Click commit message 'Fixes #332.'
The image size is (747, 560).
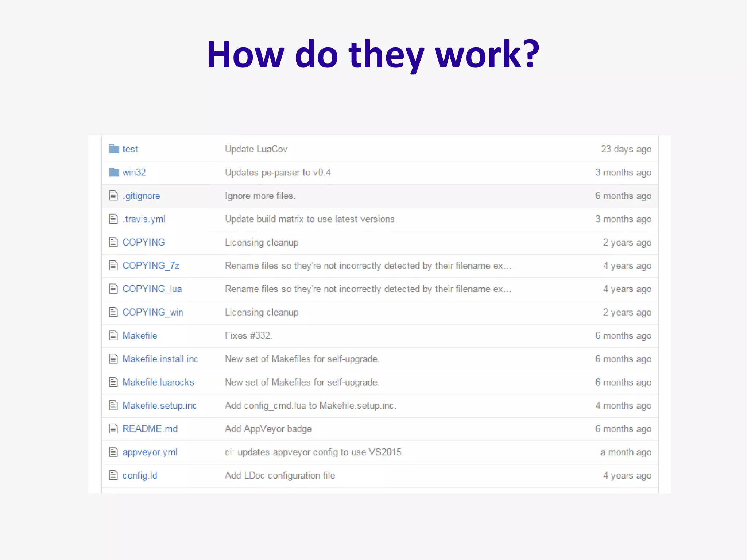[248, 336]
